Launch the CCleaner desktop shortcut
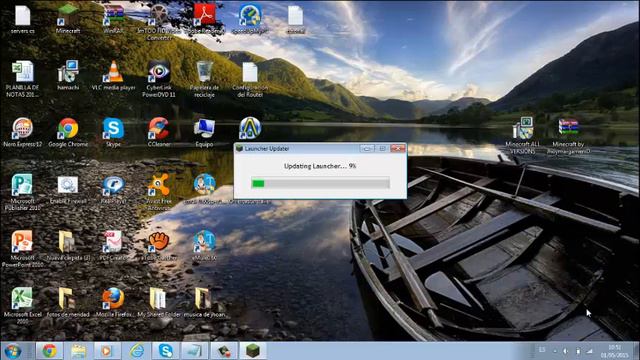Screen dimensions: 640x360 (159, 131)
